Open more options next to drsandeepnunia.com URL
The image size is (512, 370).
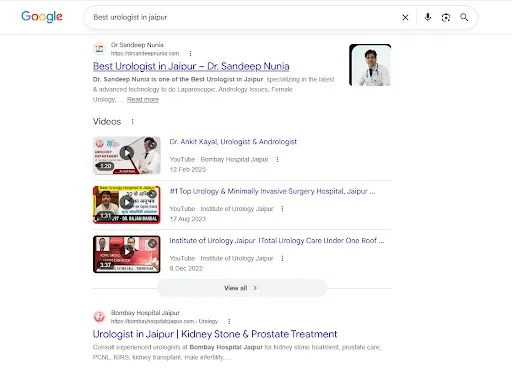190,53
